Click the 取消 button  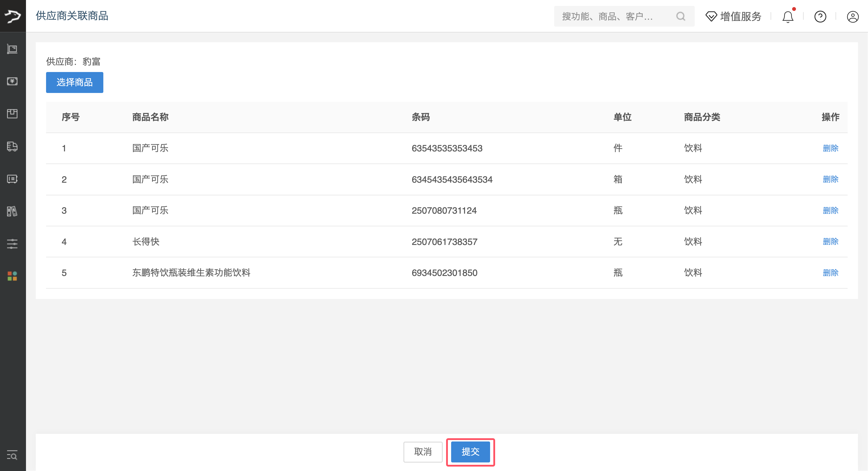423,452
